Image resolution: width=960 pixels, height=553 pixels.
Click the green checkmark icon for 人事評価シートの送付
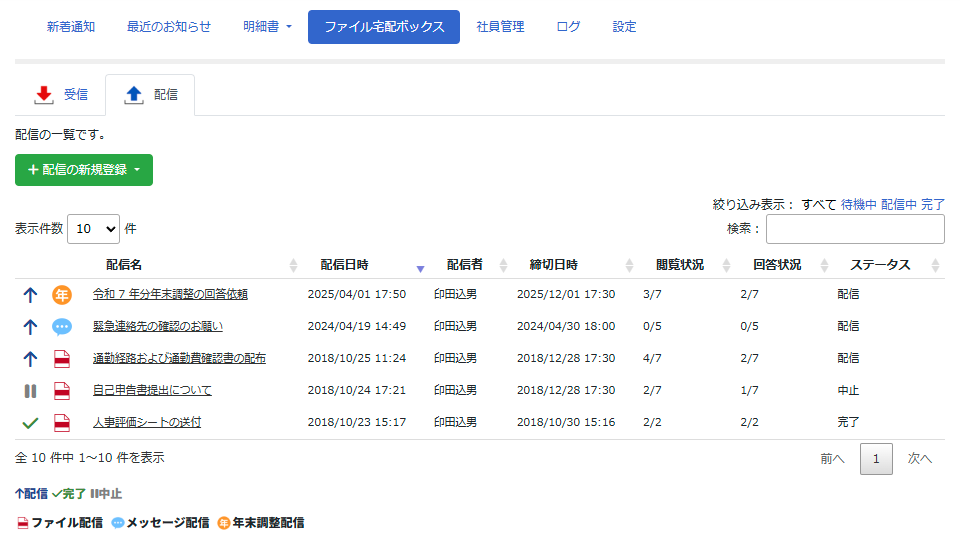pos(30,422)
